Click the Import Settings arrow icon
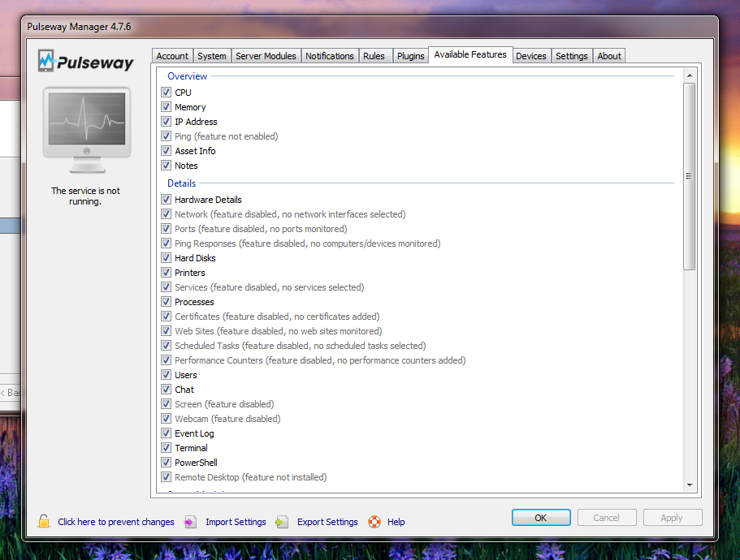This screenshot has height=560, width=740. (x=191, y=522)
